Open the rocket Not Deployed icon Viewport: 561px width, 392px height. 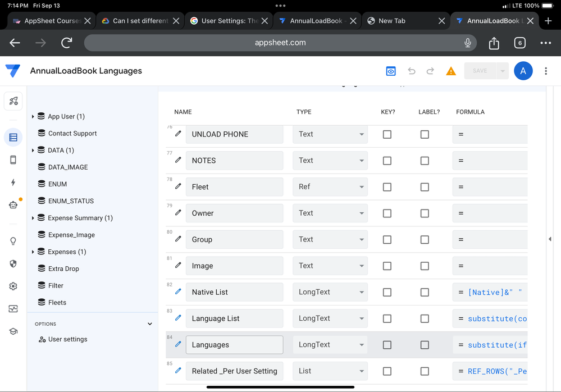point(13,101)
